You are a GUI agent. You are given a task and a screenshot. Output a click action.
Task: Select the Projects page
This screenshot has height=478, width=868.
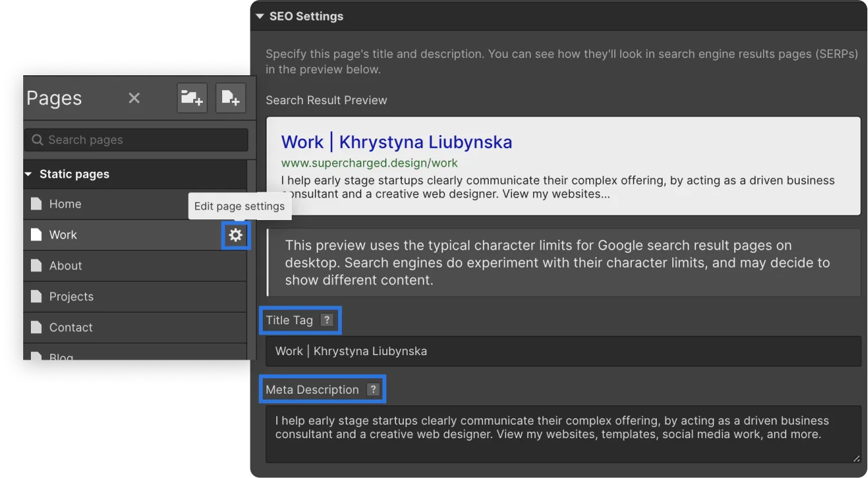(135, 297)
